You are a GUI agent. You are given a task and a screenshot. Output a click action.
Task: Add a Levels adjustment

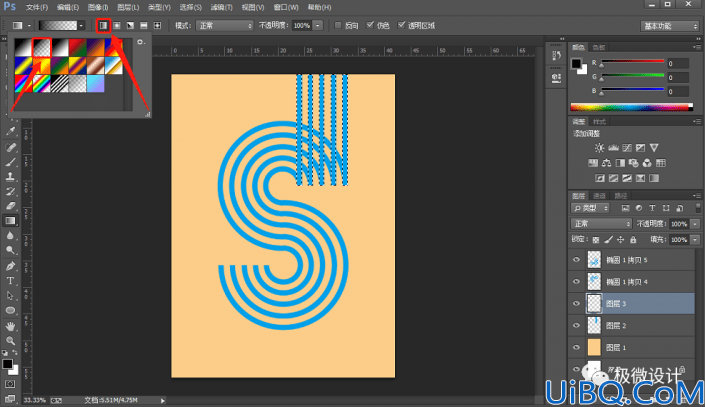(x=613, y=148)
